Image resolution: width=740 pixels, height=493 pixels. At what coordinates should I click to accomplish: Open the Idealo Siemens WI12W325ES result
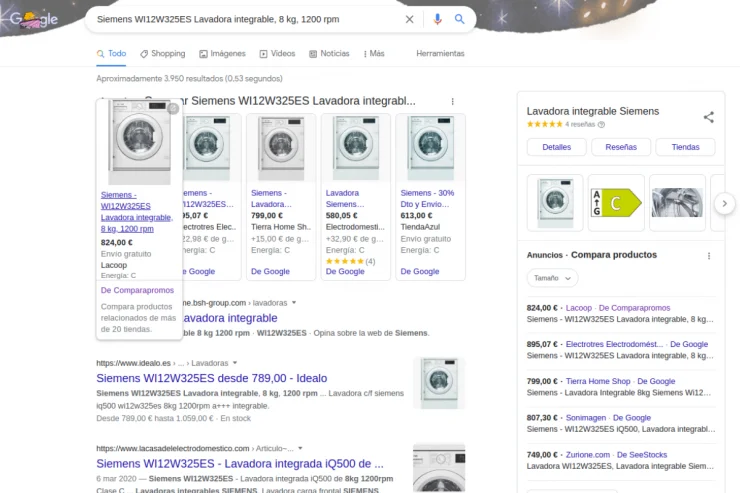(x=211, y=378)
